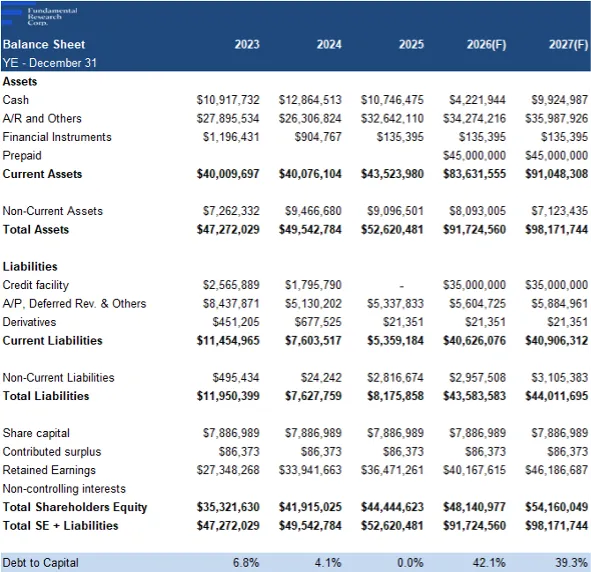Select the Current Assets row label
The width and height of the screenshot is (592, 572).
point(42,174)
